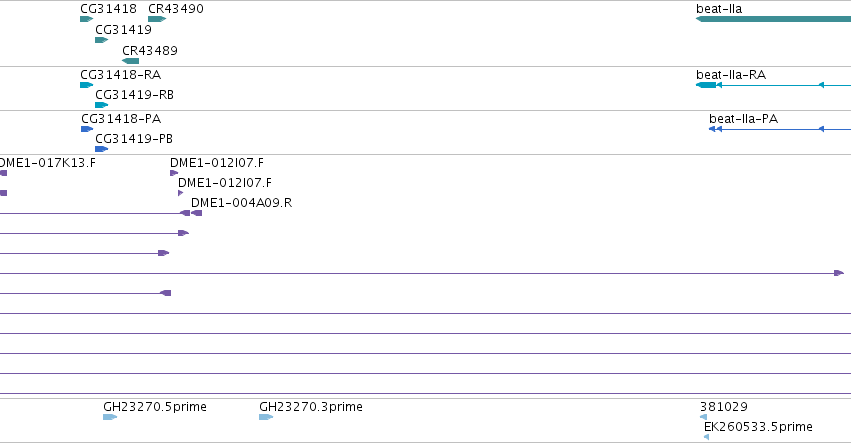Viewport: 851px width, 443px height.
Task: Select the CR43489 gene glyph
Action: tap(131, 61)
